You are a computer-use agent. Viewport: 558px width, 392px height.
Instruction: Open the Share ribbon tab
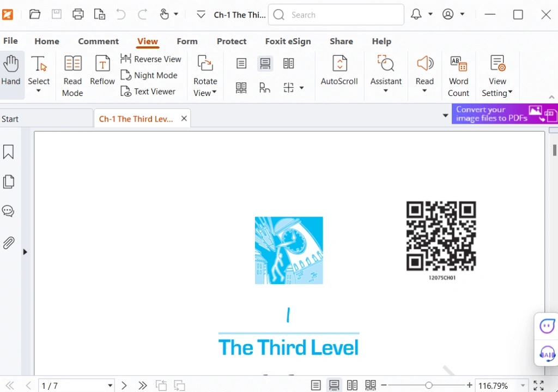point(341,41)
